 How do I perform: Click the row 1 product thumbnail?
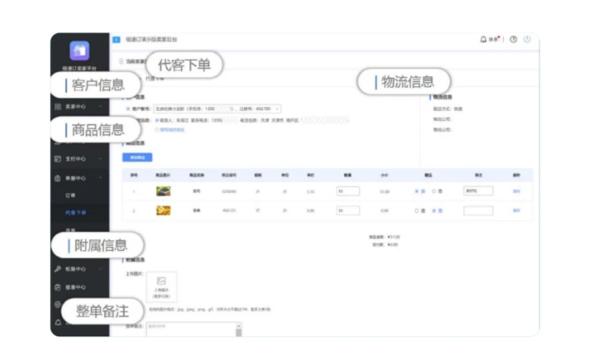tap(163, 191)
